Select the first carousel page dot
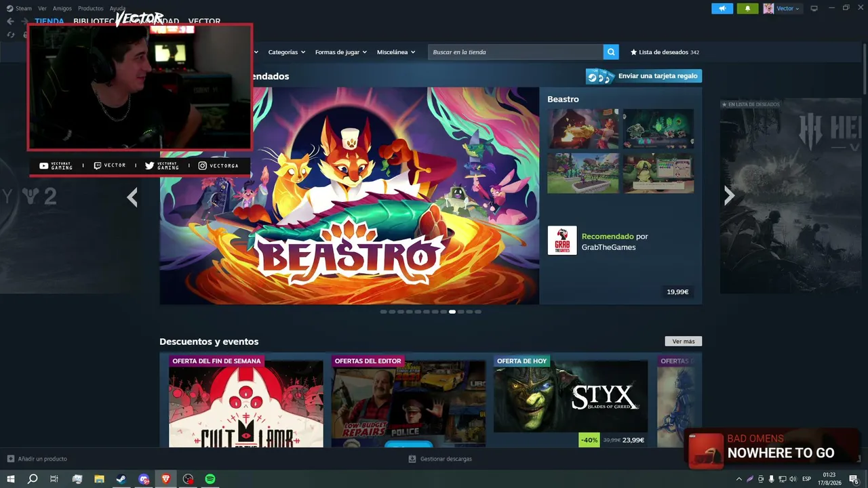 tap(384, 312)
